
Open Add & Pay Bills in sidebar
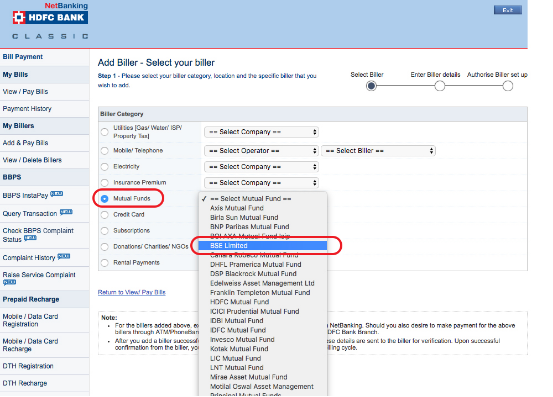tap(25, 143)
